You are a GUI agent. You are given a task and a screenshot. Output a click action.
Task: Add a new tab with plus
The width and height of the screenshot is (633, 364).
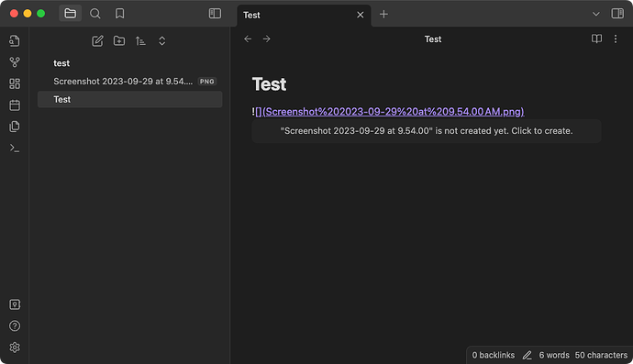(383, 15)
